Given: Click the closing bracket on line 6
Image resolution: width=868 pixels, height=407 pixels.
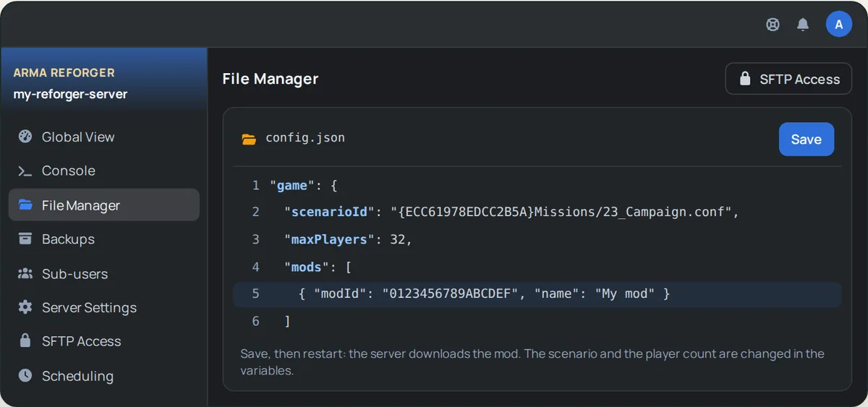Looking at the screenshot, I should (287, 322).
